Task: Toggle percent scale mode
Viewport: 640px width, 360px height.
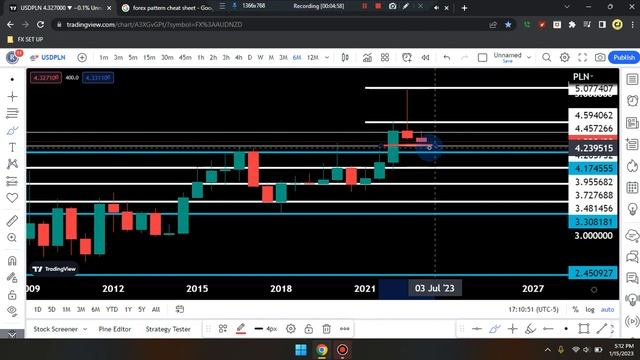Action: click(576, 309)
